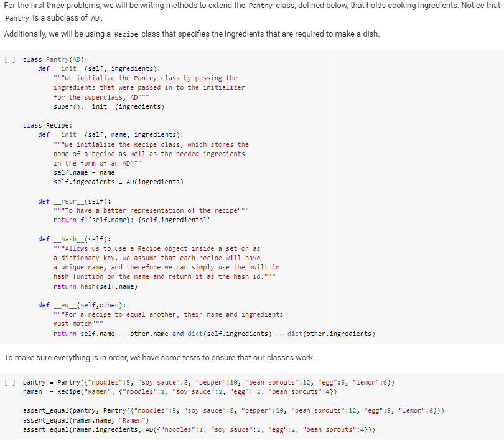Click 'assert_equal(ramen.name, "Ramen")' line
The width and height of the screenshot is (504, 440).
pos(86,420)
